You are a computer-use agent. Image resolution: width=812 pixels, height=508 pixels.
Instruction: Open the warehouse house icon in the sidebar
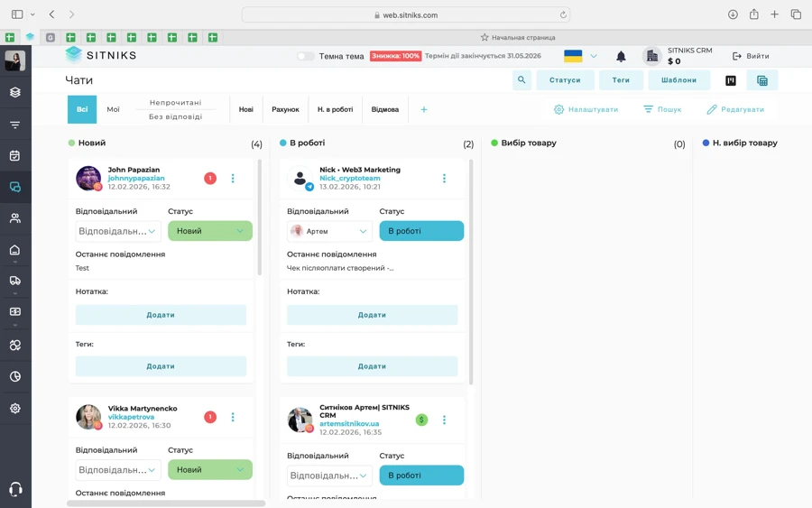(15, 250)
